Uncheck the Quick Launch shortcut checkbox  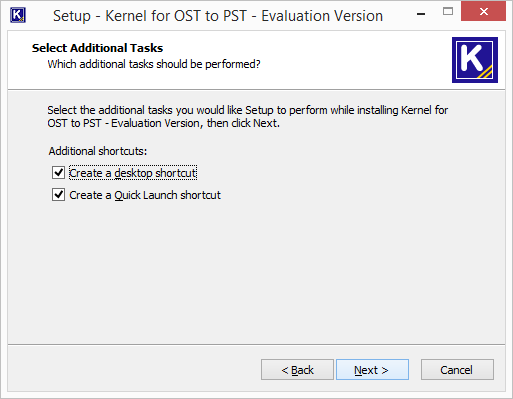tap(58, 195)
